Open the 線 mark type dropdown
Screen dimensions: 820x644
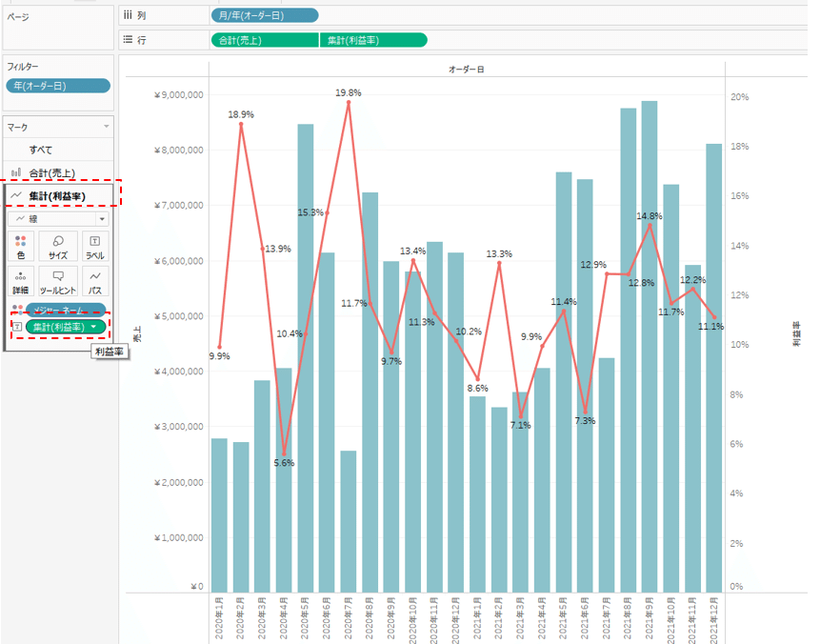pos(58,219)
